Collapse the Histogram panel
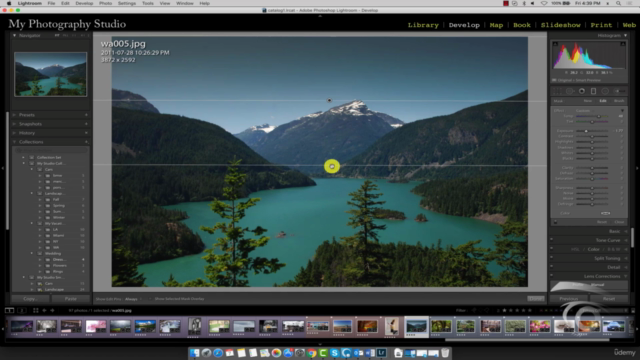Image resolution: width=640 pixels, height=360 pixels. [x=625, y=36]
